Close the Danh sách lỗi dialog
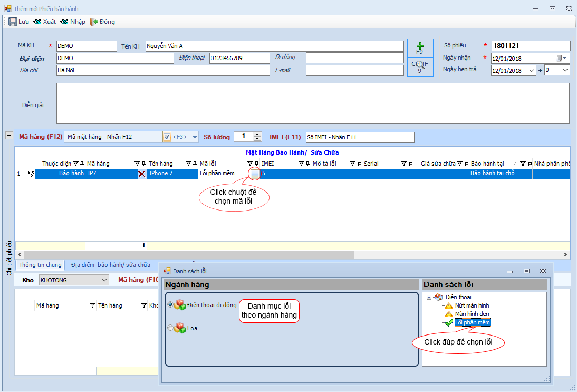577x392 pixels. (543, 271)
